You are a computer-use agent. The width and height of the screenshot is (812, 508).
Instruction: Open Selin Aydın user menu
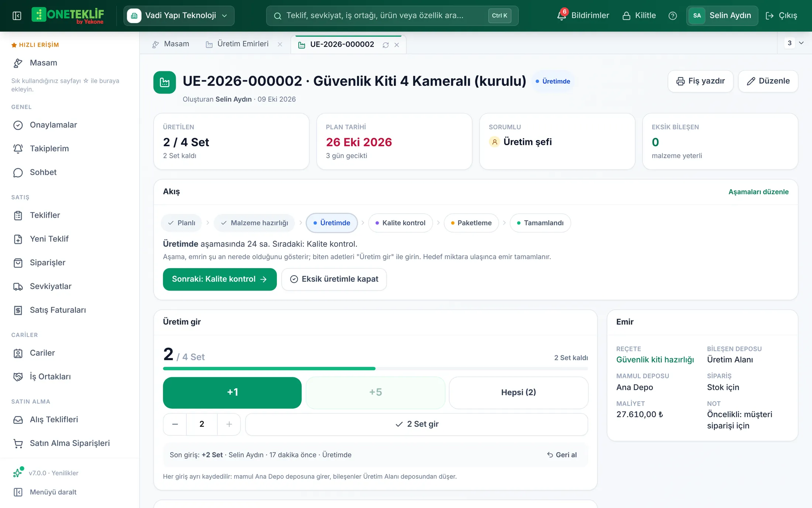click(722, 16)
